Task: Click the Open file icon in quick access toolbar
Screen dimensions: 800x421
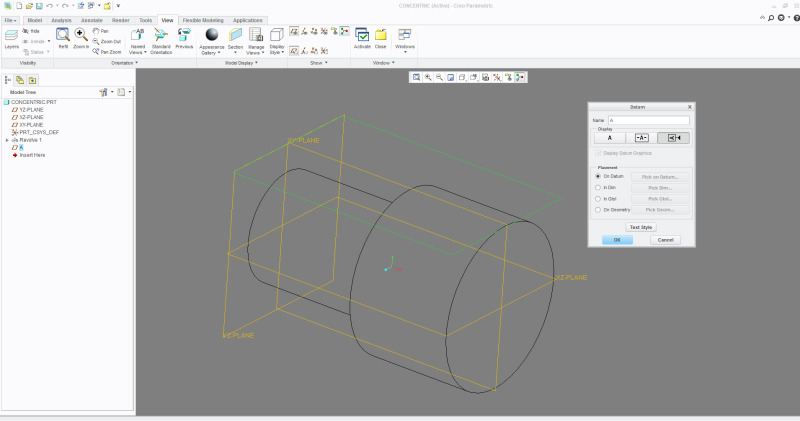Action: pyautogui.click(x=29, y=6)
